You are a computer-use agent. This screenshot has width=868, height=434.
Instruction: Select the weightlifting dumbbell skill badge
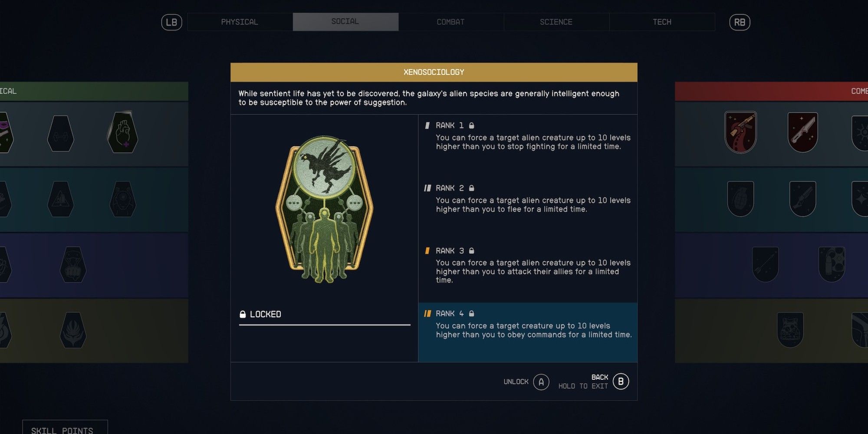(x=60, y=133)
